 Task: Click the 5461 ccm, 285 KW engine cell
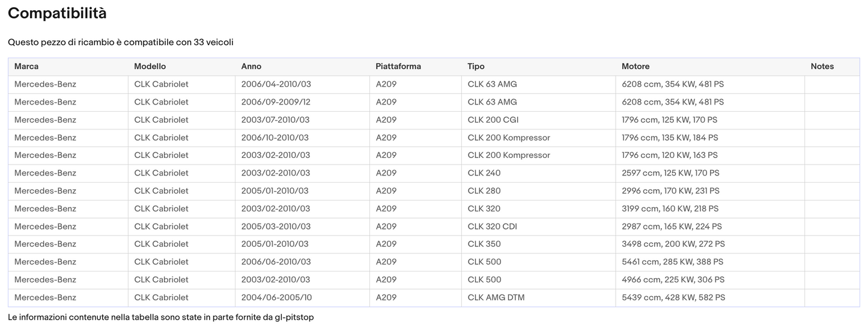click(x=672, y=262)
